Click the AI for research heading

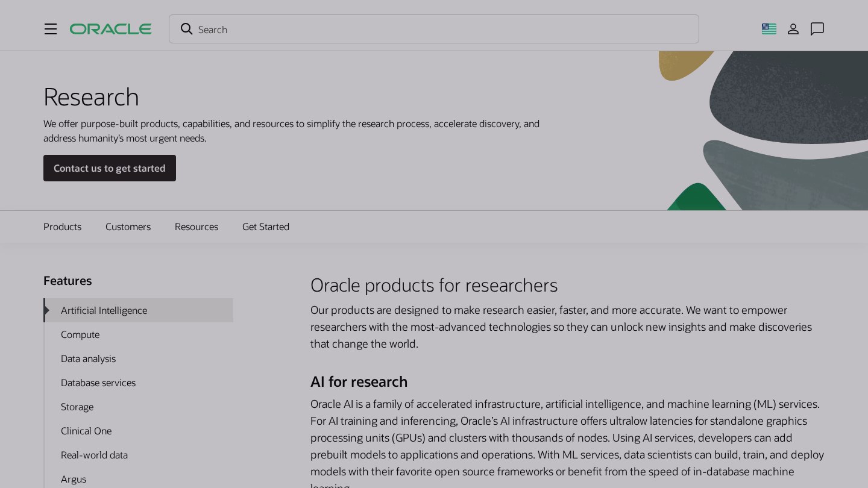[359, 382]
